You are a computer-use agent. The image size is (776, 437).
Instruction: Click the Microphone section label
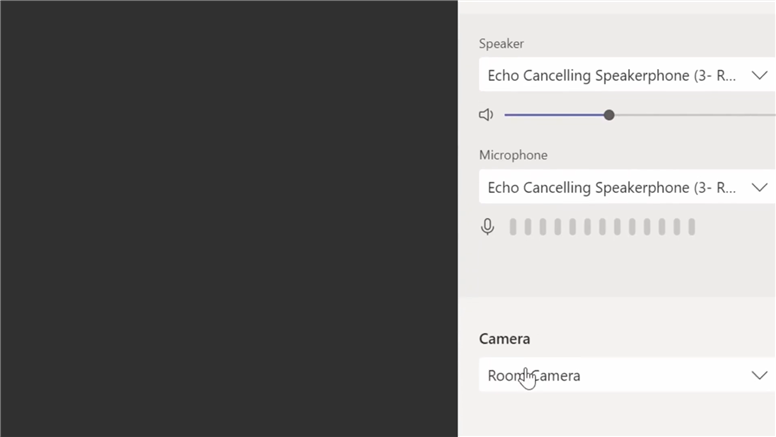point(513,155)
